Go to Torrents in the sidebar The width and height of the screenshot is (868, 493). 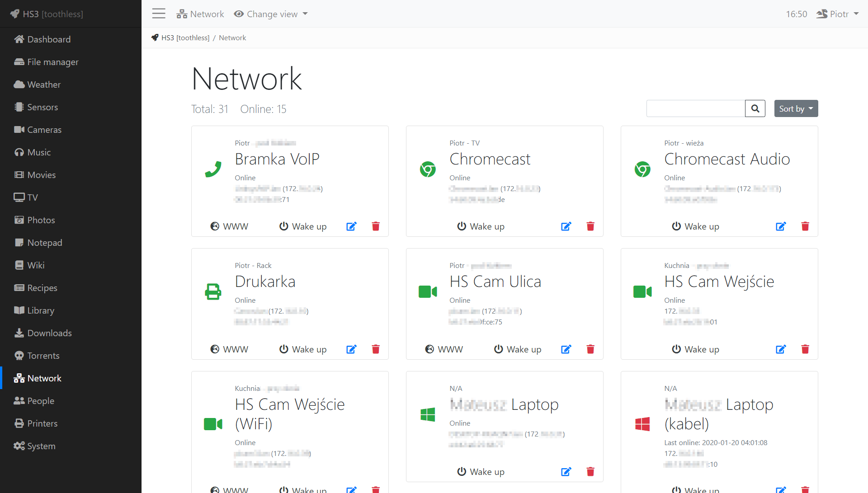tap(43, 356)
